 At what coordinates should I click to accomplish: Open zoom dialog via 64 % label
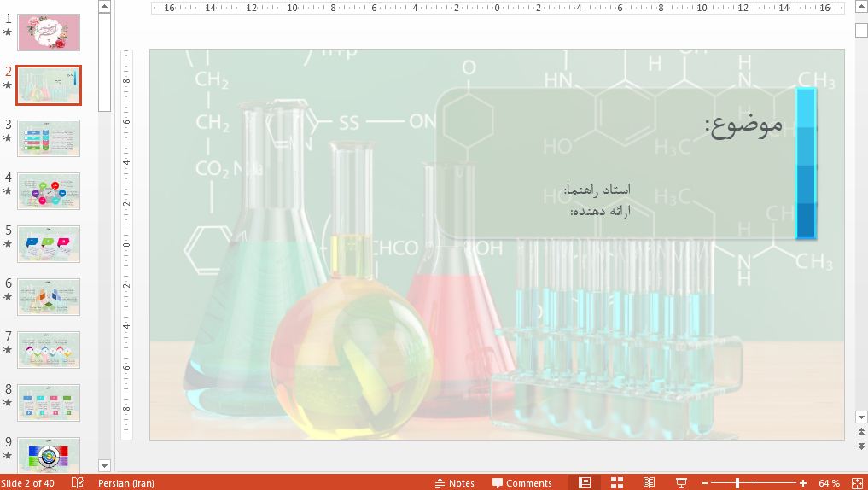click(x=829, y=482)
